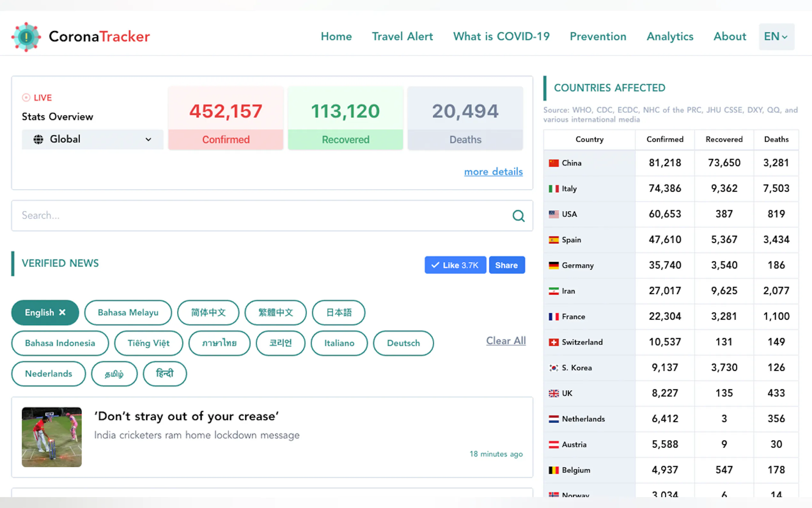The height and width of the screenshot is (508, 812).
Task: Click the Italy flag icon
Action: tap(553, 188)
